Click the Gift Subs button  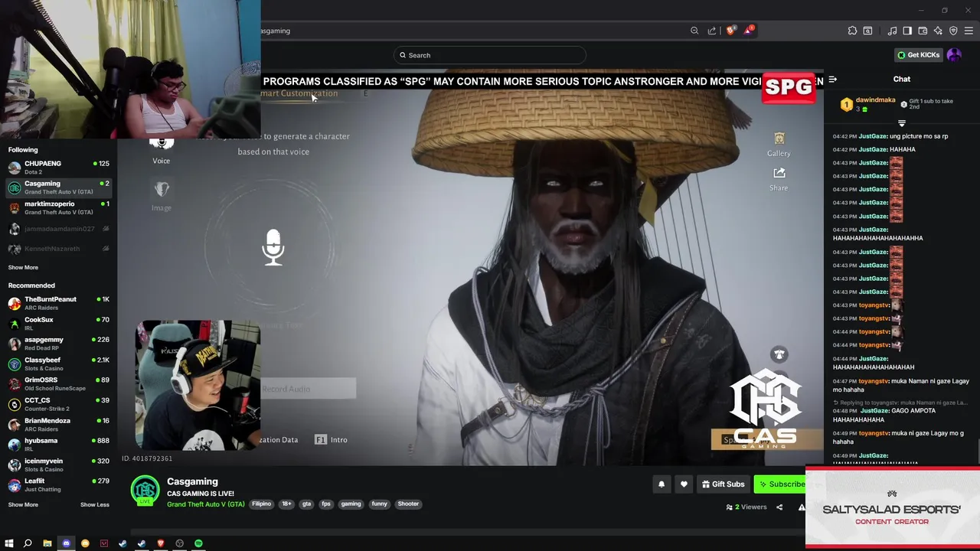[x=723, y=484]
